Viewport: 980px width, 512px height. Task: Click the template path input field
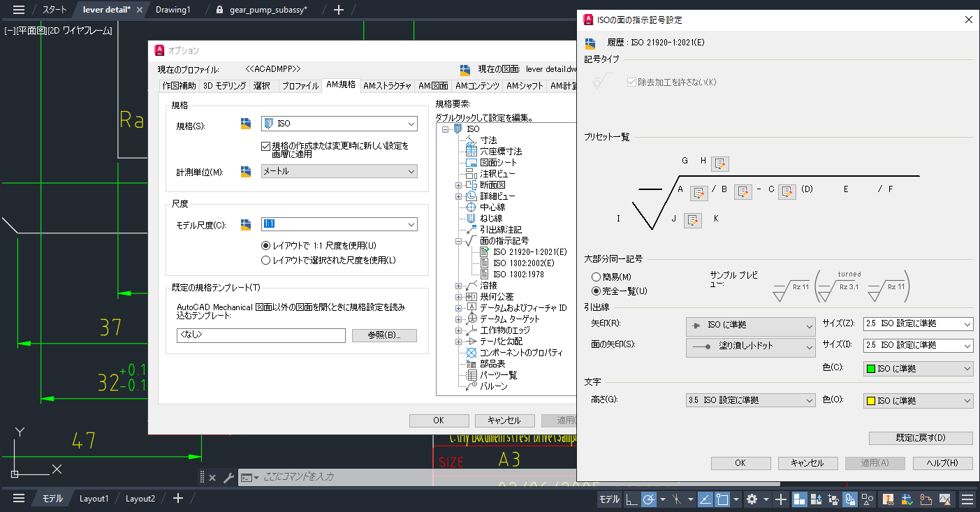(x=261, y=336)
